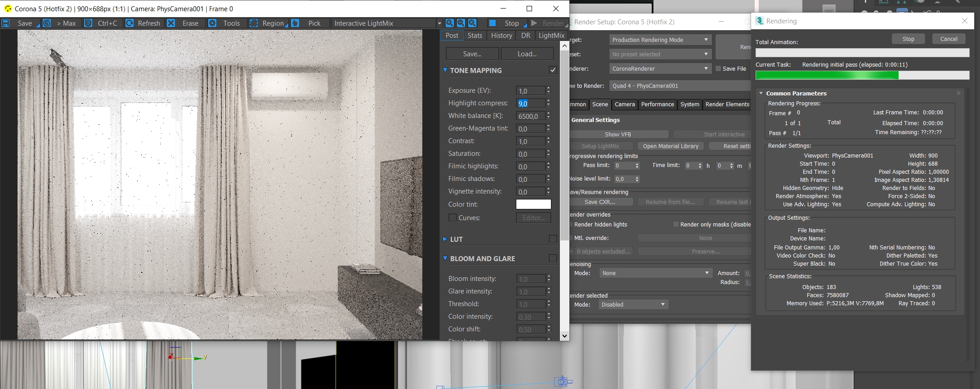Viewport: 980px width, 389px height.
Task: Disable the Tone Mapping checkbox
Action: pos(553,70)
